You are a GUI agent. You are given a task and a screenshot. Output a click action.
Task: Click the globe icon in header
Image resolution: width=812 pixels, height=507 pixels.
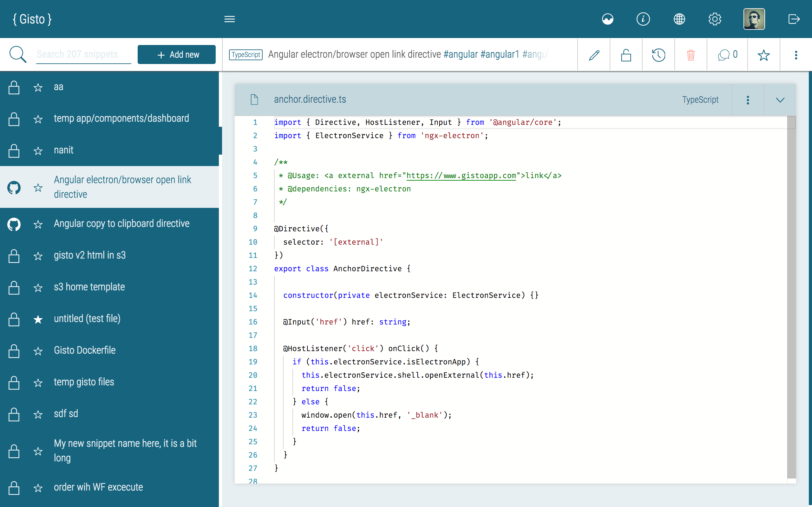[x=679, y=19]
